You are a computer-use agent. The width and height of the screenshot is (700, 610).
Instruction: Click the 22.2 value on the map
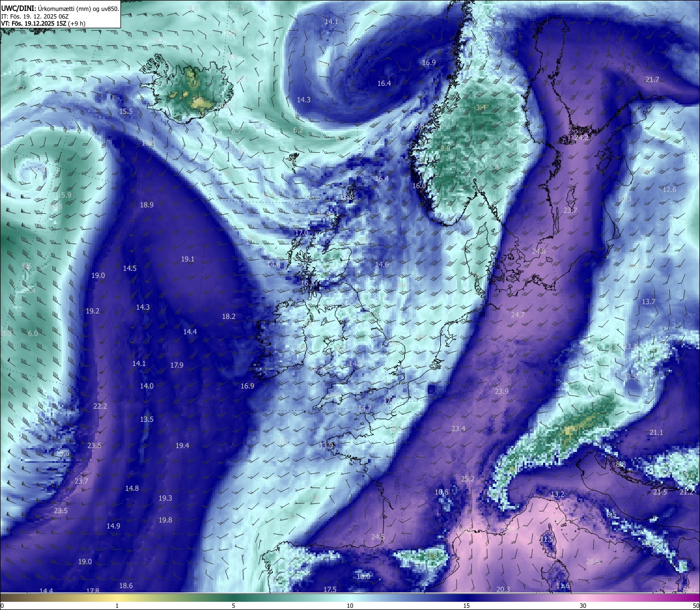[100, 406]
